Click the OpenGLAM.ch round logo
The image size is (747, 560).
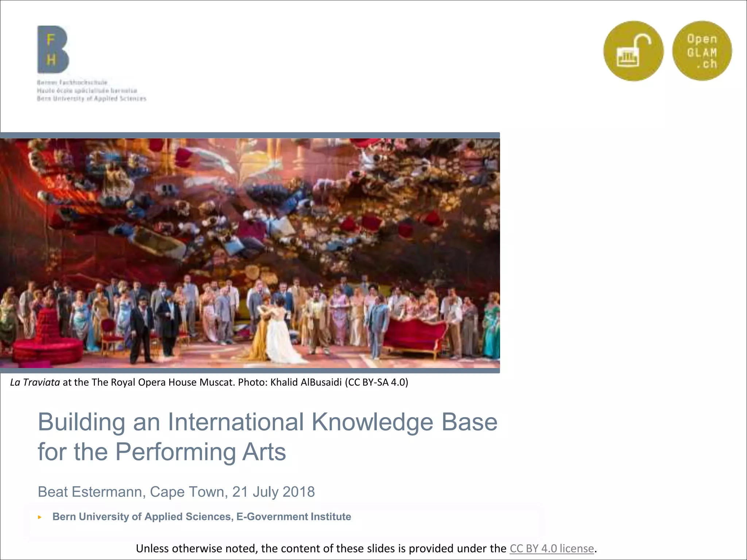pyautogui.click(x=702, y=51)
